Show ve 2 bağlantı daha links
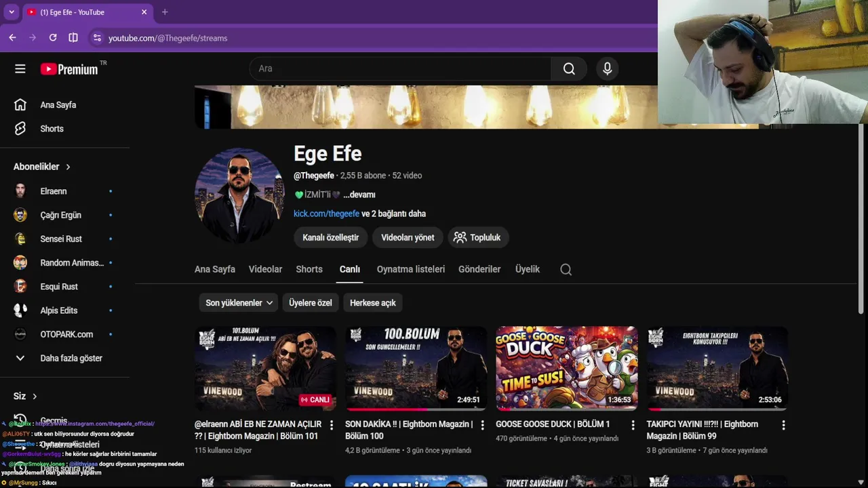This screenshot has height=488, width=868. click(393, 213)
